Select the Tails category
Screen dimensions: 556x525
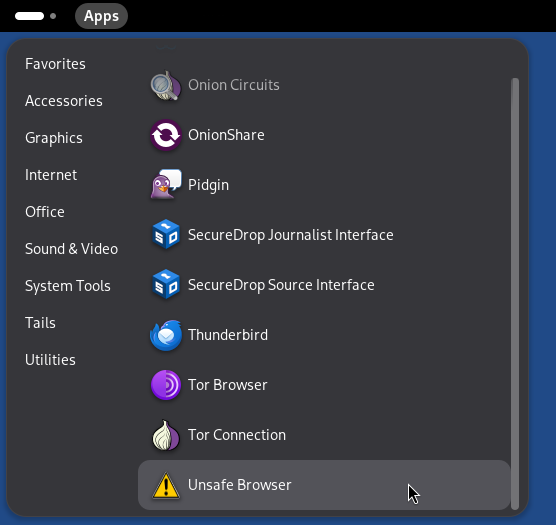pyautogui.click(x=40, y=323)
